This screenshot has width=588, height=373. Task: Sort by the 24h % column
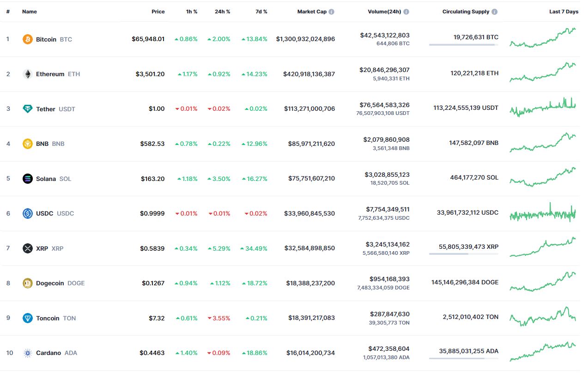[223, 12]
